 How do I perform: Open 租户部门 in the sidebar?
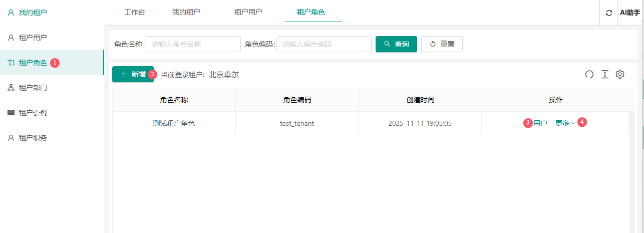coord(33,88)
